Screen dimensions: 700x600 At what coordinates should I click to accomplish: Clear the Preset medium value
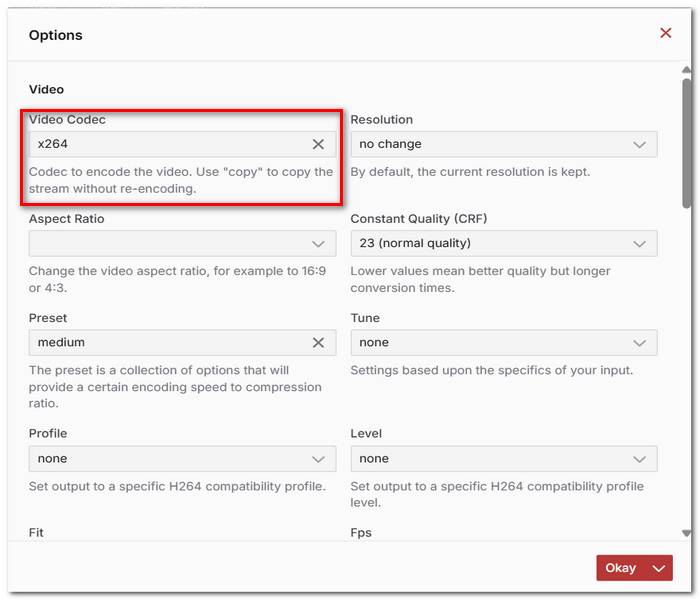click(x=318, y=342)
